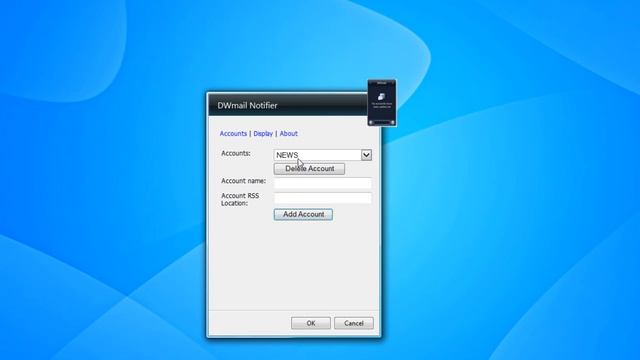Focus the Account name input field

322,183
